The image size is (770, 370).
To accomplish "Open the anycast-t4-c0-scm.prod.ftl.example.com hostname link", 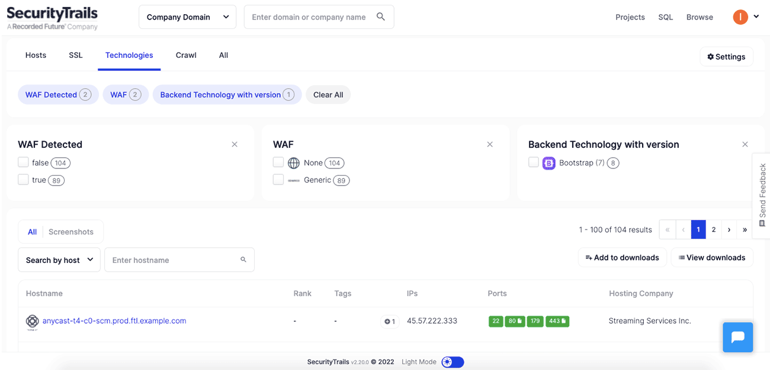I will (114, 321).
